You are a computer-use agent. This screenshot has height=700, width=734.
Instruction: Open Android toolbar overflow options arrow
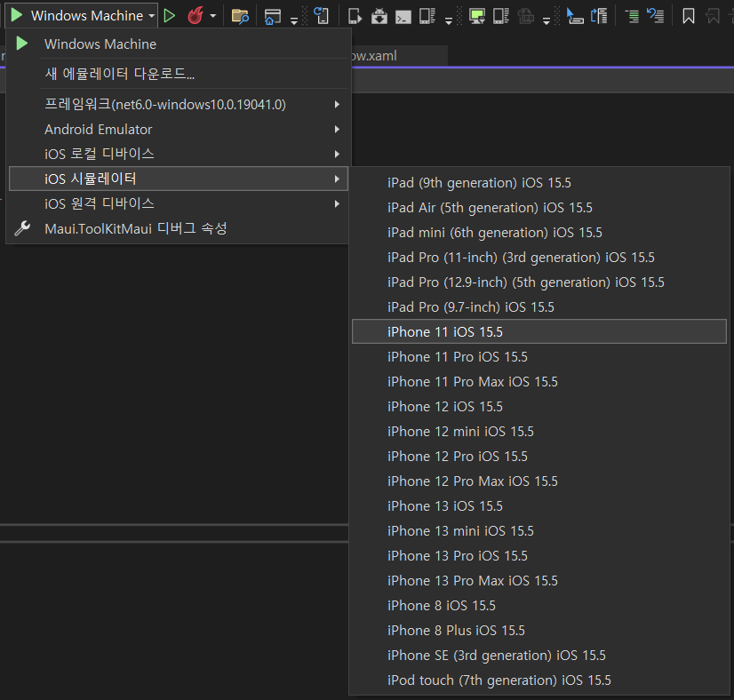449,21
